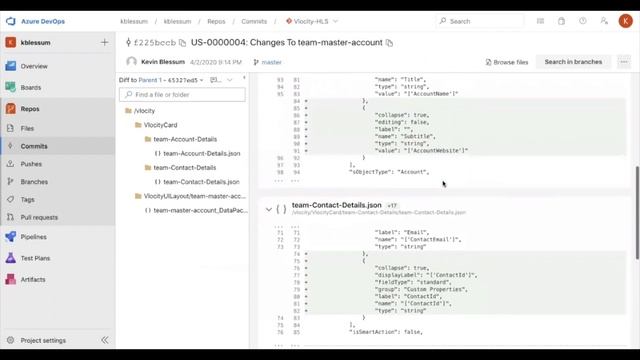
Task: Click the master branch link
Action: (271, 62)
